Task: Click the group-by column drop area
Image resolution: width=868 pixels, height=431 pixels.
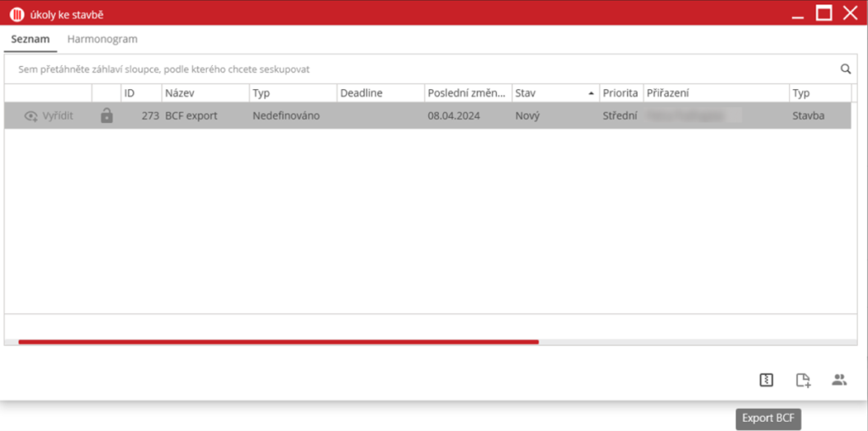Action: point(339,70)
